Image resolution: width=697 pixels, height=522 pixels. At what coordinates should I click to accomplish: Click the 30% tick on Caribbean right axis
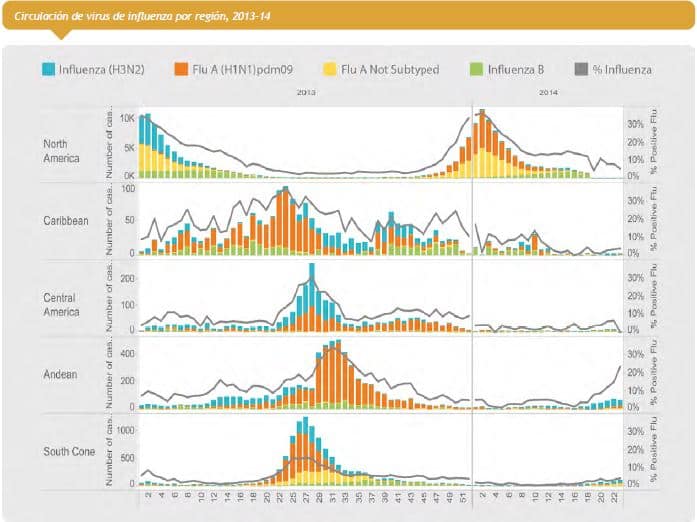pos(634,200)
